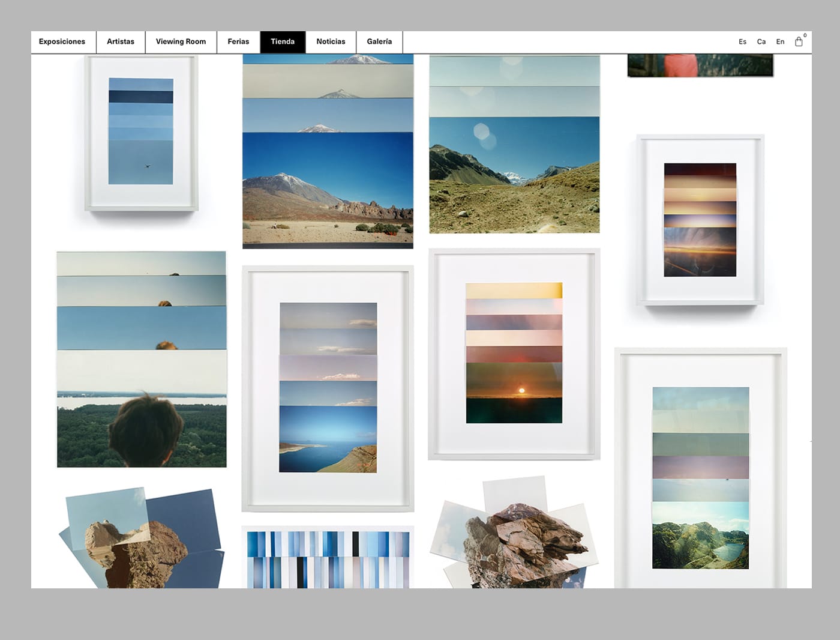
Task: View the snow-capped volcano desert collage
Action: 328,151
